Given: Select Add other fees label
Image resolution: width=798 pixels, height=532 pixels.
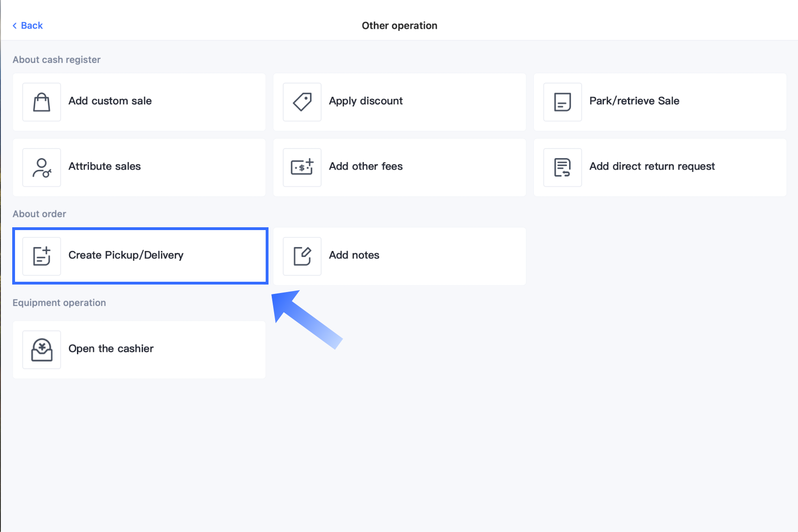Looking at the screenshot, I should pyautogui.click(x=366, y=166).
